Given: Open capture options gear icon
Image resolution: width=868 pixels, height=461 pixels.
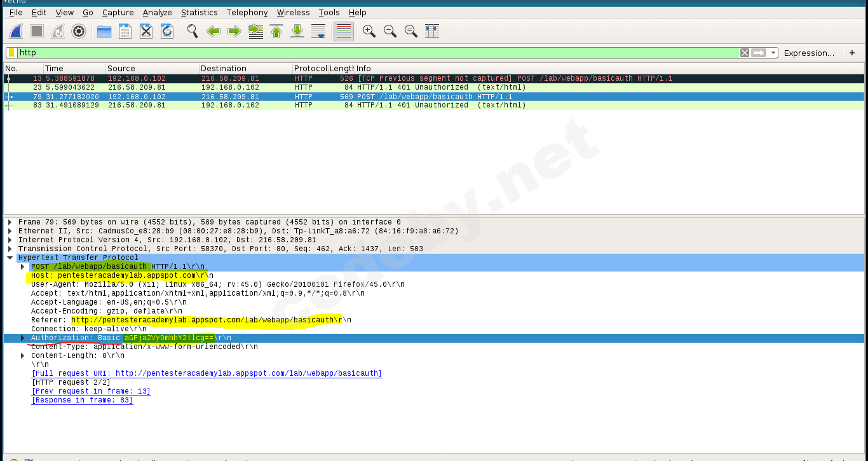Looking at the screenshot, I should point(79,31).
